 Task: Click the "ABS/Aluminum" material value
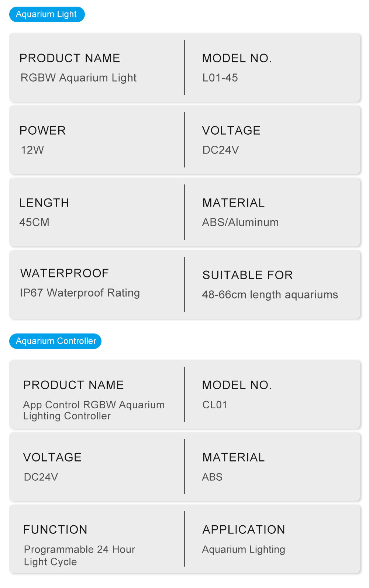click(x=240, y=222)
